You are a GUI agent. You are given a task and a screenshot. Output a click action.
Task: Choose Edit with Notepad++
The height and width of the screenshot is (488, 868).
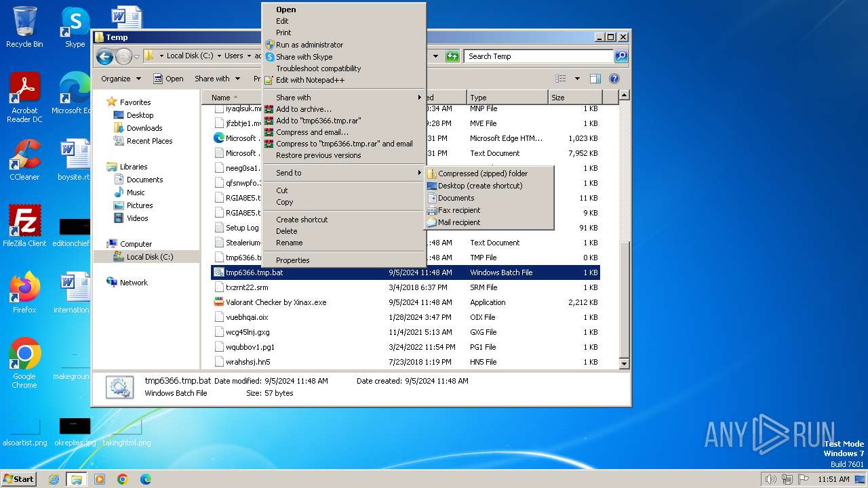[x=344, y=80]
